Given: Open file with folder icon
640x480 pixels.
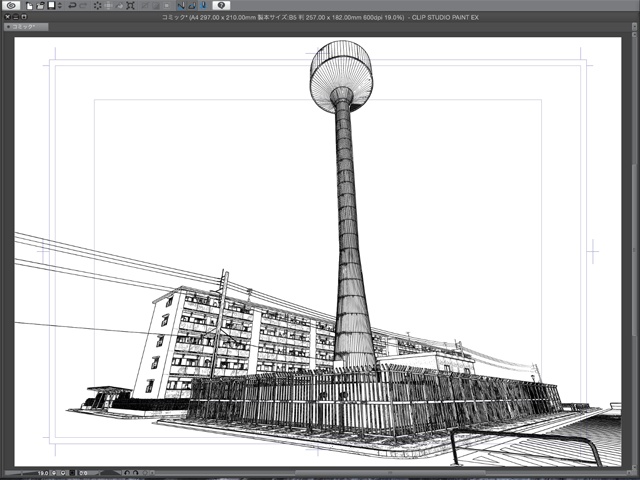Looking at the screenshot, I should coord(40,6).
